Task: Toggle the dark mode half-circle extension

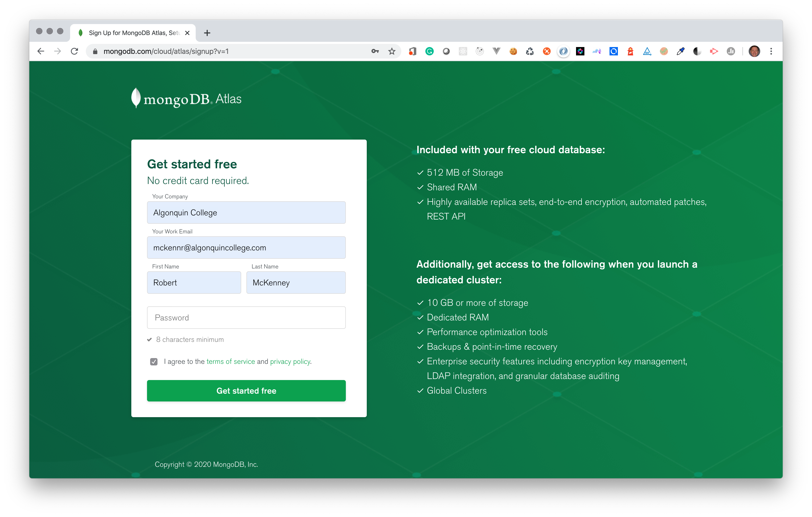Action: tap(697, 51)
